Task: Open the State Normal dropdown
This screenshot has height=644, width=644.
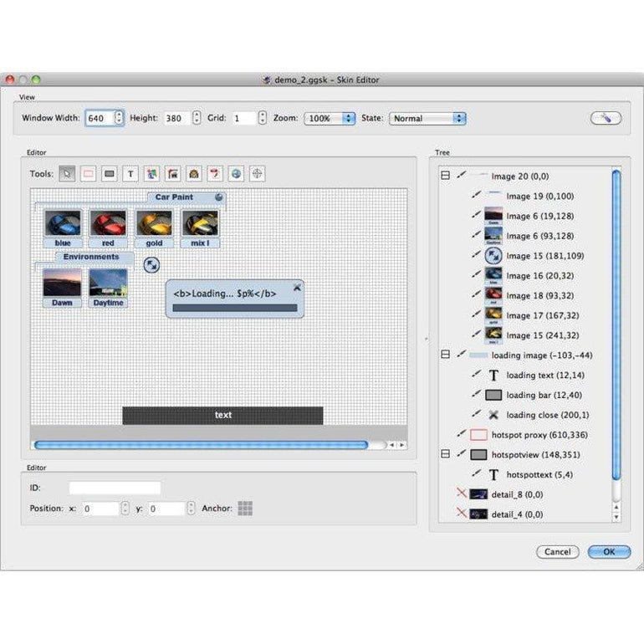Action: (x=427, y=118)
